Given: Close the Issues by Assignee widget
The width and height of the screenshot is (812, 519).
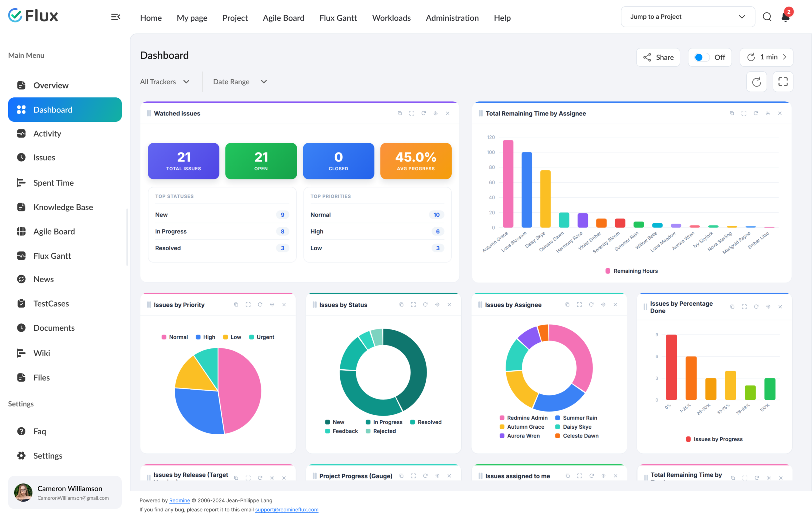Looking at the screenshot, I should [x=615, y=305].
